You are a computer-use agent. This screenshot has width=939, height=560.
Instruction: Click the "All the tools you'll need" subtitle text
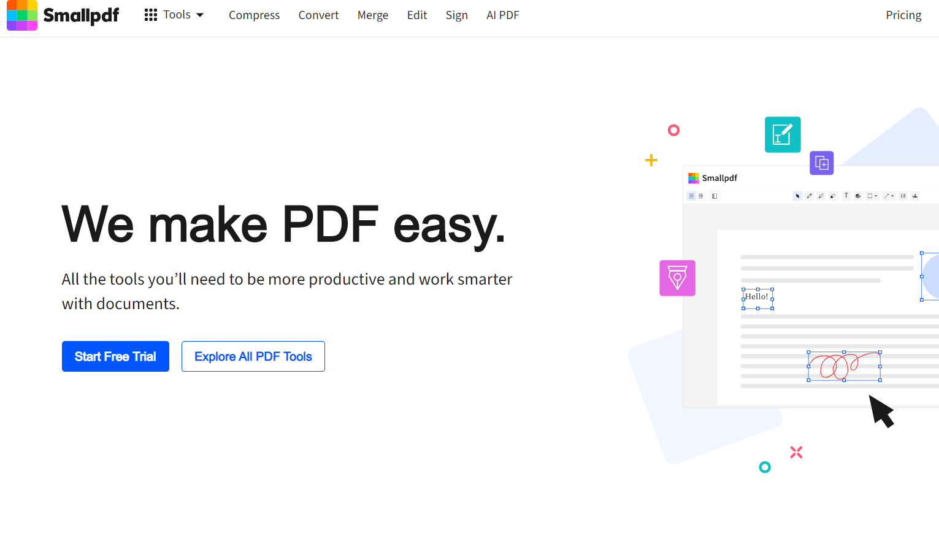(287, 291)
